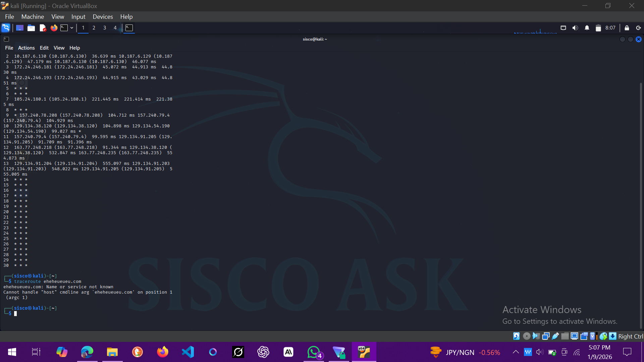Screen dimensions: 644x362
Task: Click the Kali battery indicator icon
Action: [x=598, y=28]
